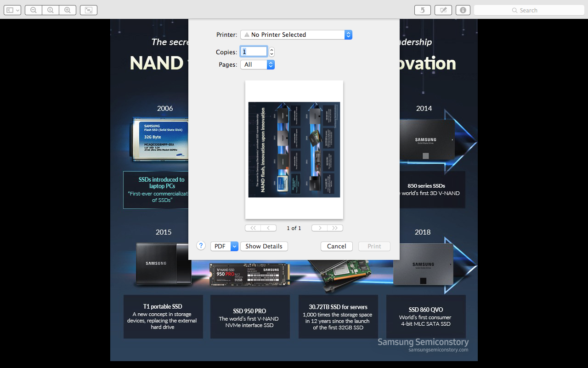Select the actual size zoom icon
The image size is (588, 368).
[50, 10]
